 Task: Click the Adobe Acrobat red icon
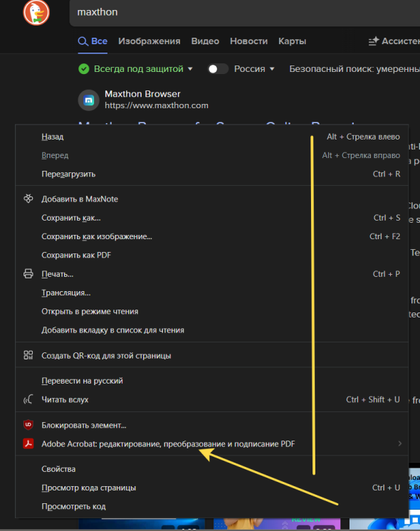[28, 443]
